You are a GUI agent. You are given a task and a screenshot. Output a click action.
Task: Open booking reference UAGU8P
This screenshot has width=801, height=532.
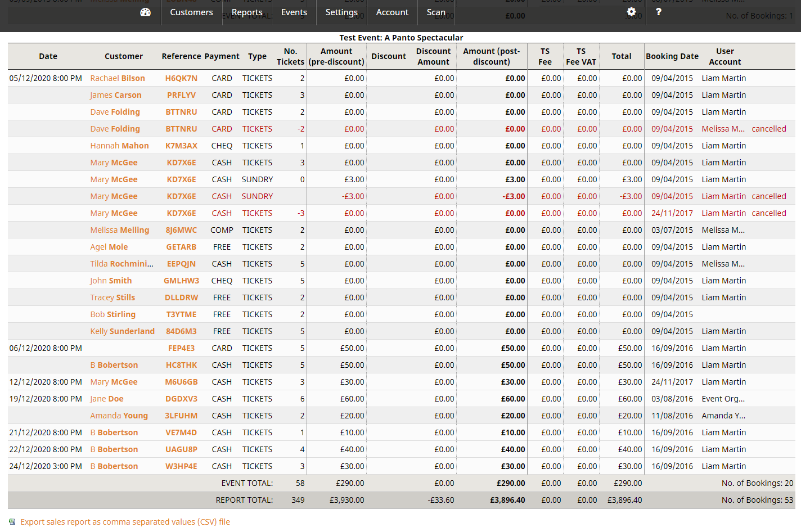click(181, 449)
